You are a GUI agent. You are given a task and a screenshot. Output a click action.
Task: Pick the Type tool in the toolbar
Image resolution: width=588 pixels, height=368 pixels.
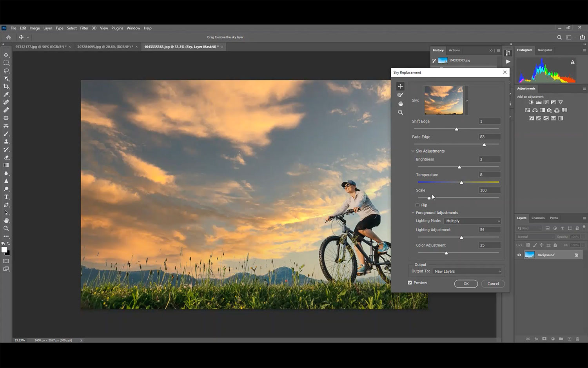point(6,197)
